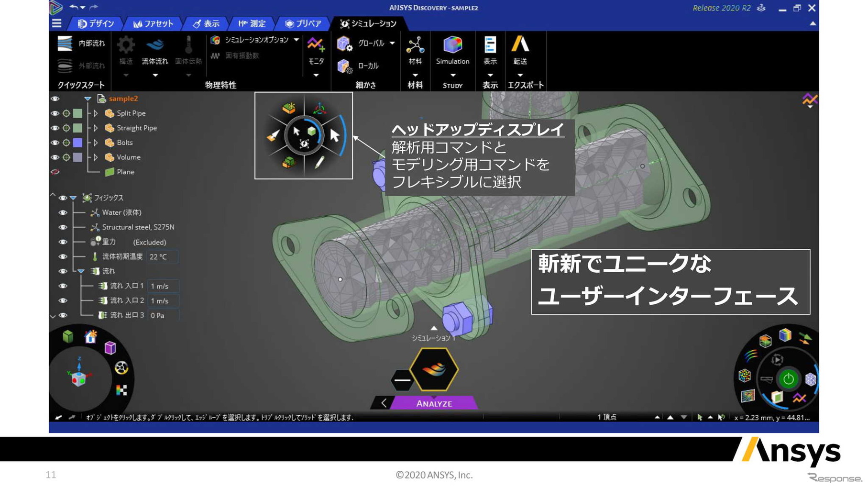Image resolution: width=868 pixels, height=488 pixels.
Task: Click the 流体流れ fluid flow icon
Action: tap(154, 45)
